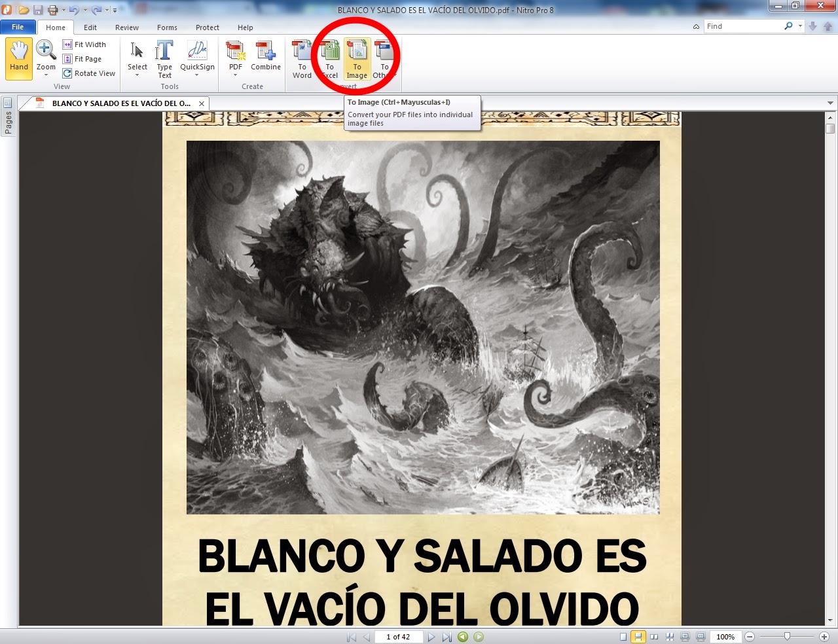Open the Help ribbon tab
The image size is (838, 644).
tap(246, 27)
